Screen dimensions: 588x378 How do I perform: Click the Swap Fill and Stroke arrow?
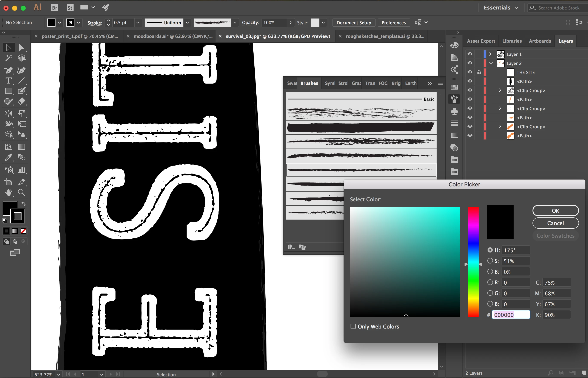point(24,204)
